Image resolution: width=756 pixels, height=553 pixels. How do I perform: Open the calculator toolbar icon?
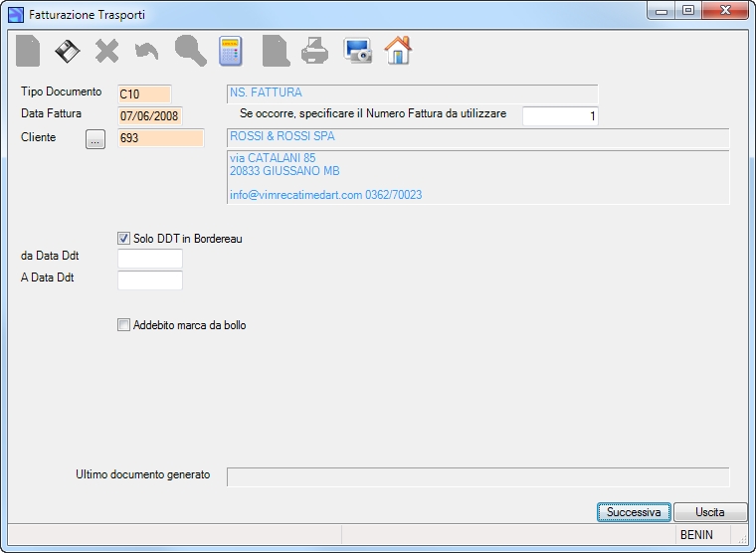click(x=231, y=51)
